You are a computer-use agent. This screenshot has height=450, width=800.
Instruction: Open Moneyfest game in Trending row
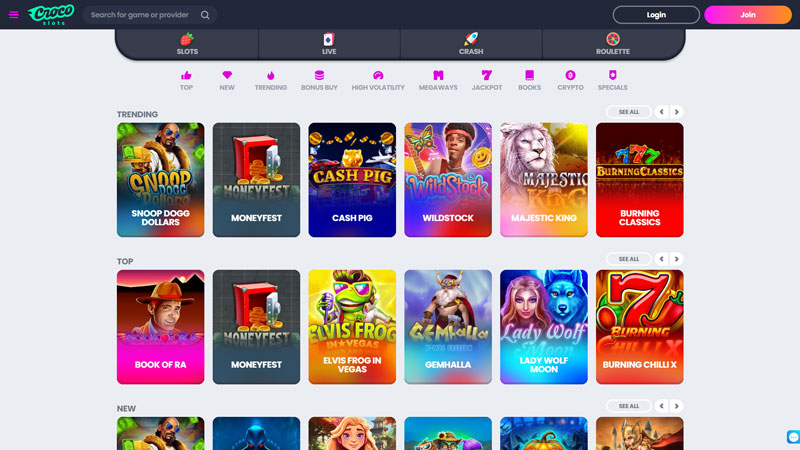256,180
